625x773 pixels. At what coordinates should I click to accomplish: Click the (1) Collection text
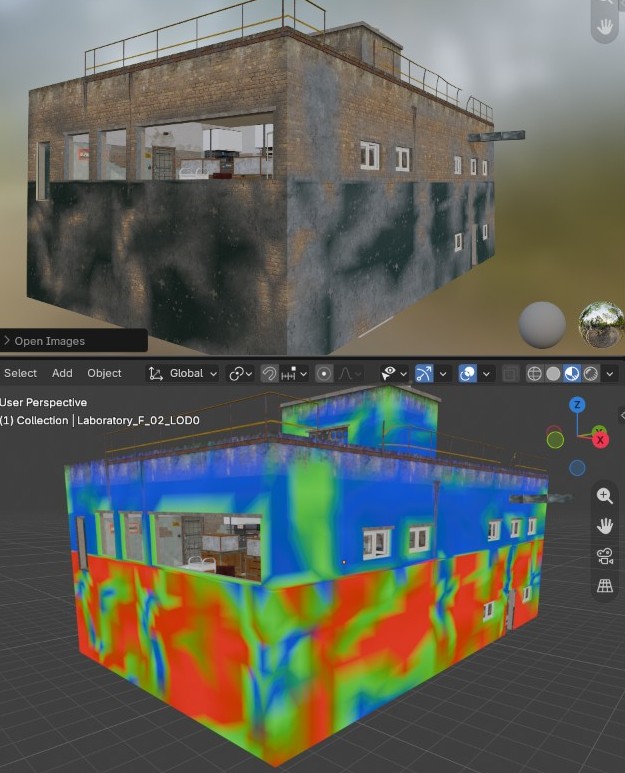34,421
